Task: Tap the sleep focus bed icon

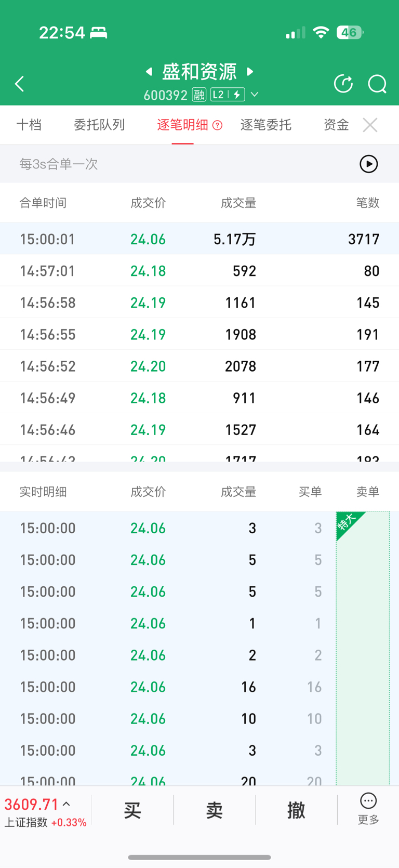Action: (x=99, y=33)
